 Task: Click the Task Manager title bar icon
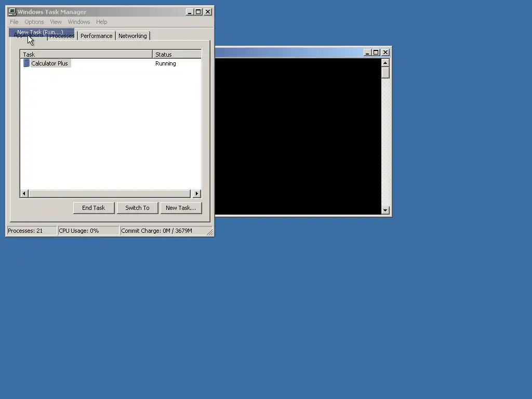(12, 12)
